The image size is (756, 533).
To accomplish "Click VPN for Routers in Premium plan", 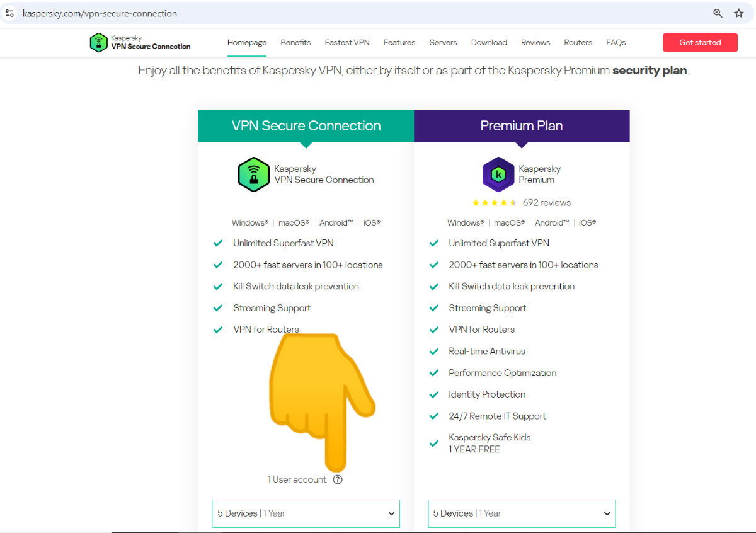I will [x=482, y=330].
